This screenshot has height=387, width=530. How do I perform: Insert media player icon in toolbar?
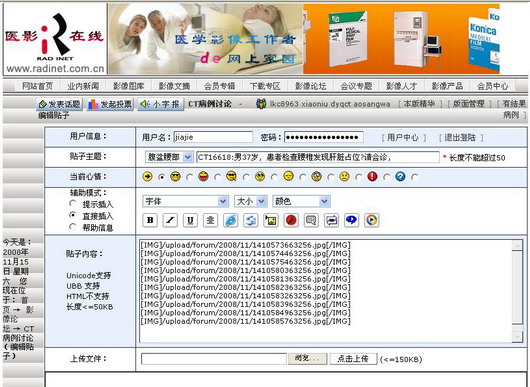pyautogui.click(x=371, y=220)
